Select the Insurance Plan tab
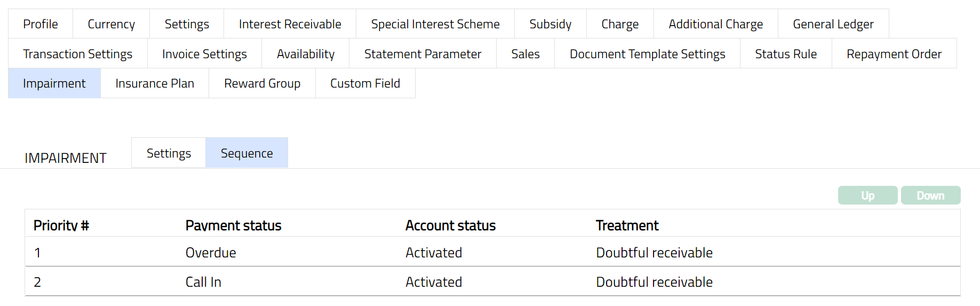The image size is (980, 306). click(x=155, y=83)
